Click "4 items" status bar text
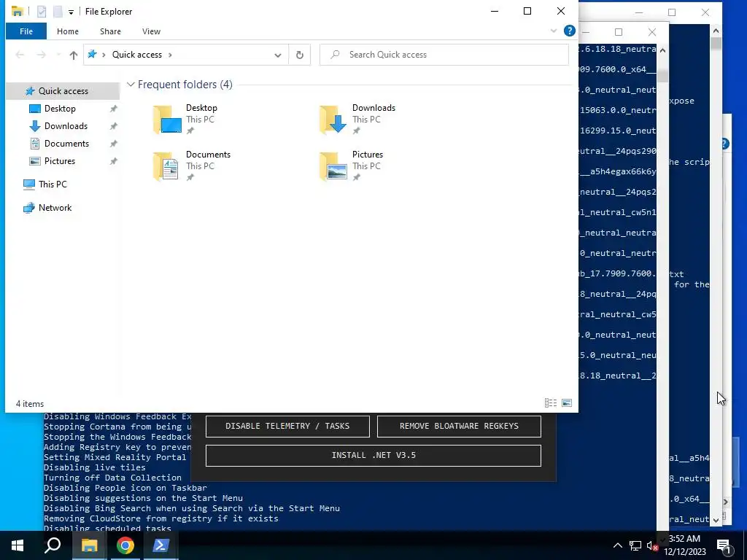The image size is (747, 560). [x=29, y=404]
